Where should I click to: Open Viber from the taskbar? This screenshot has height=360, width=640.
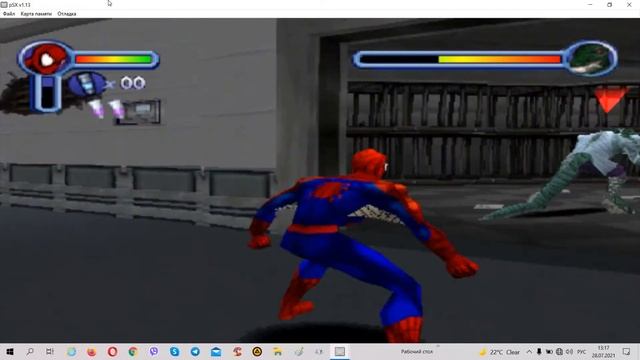coord(154,351)
